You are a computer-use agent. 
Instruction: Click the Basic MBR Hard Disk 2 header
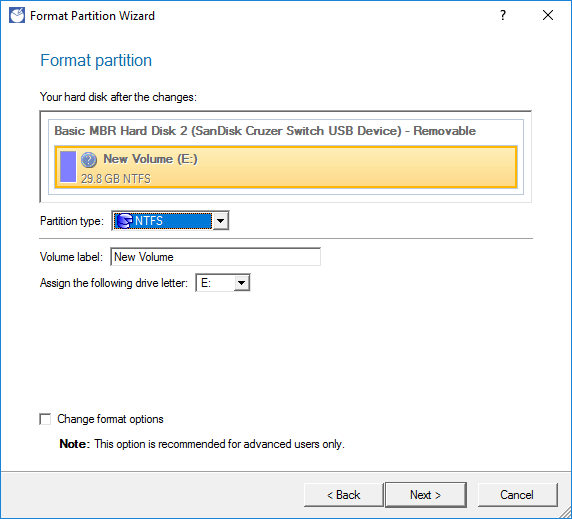pos(265,131)
